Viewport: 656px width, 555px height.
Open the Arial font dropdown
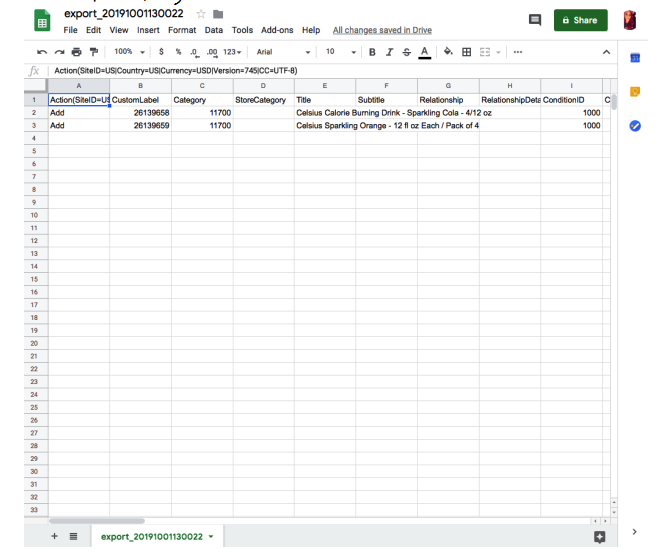coord(283,52)
